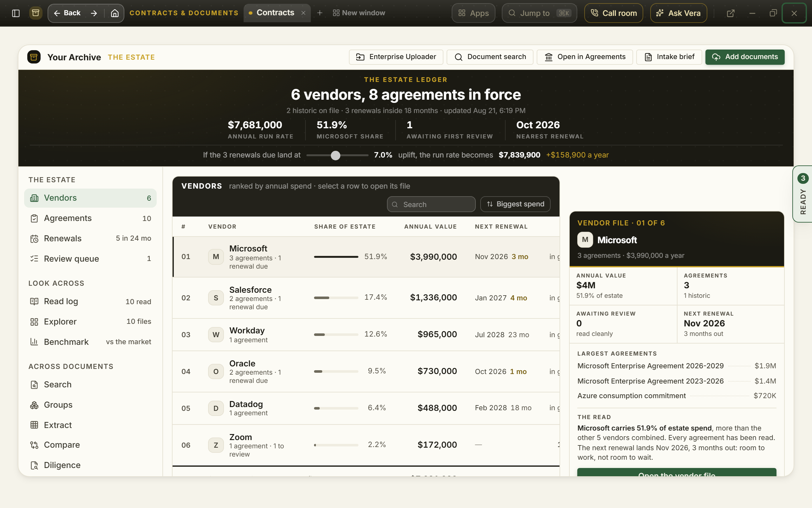Open Microsoft Enterprise Agreement 2026-2029
Image resolution: width=812 pixels, height=508 pixels.
677,366
